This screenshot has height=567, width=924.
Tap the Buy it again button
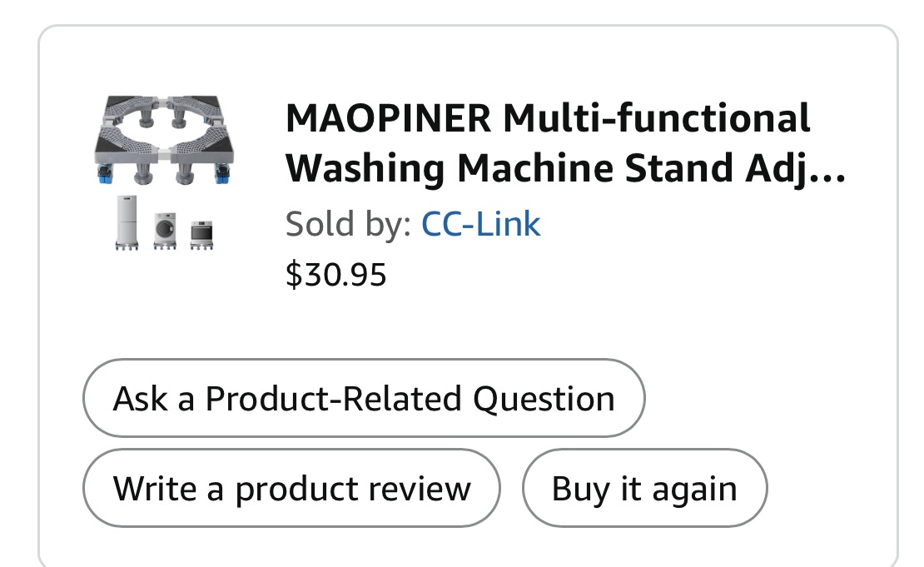[x=644, y=488]
